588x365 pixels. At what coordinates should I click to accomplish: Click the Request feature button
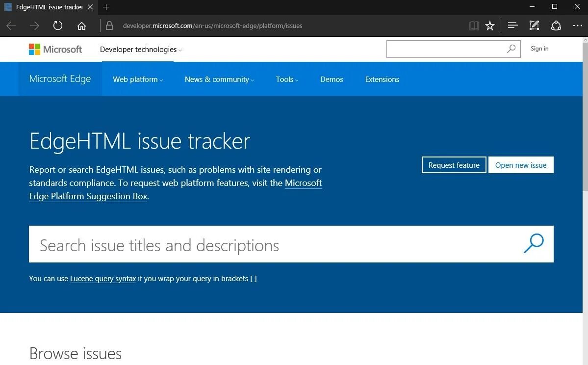(454, 165)
